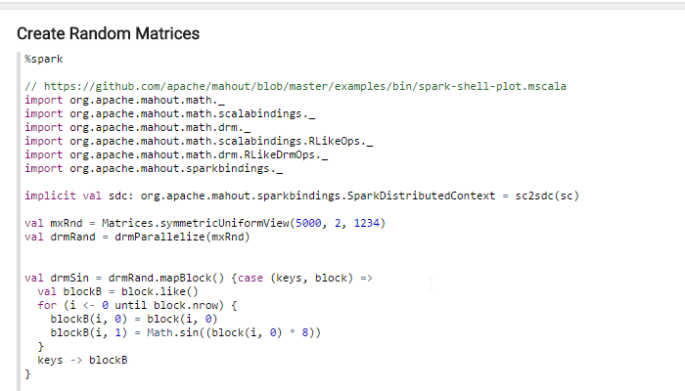Click the final closing brace of the code
The width and height of the screenshot is (685, 391).
click(28, 374)
